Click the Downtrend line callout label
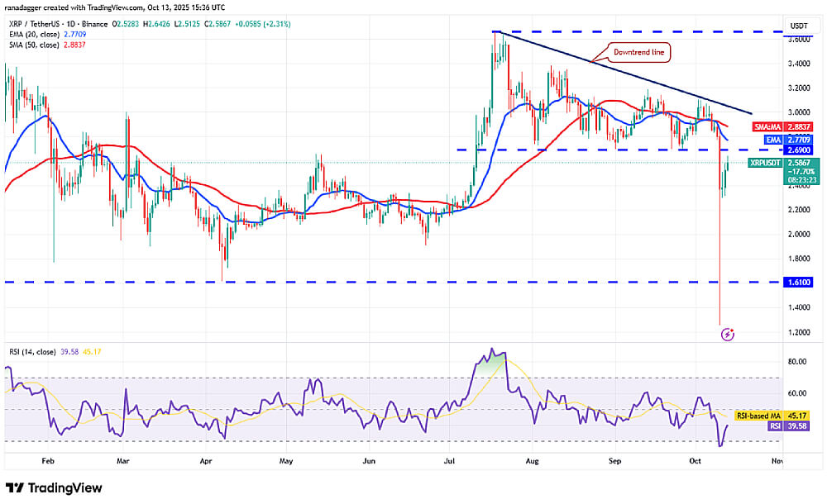The height and width of the screenshot is (504, 827). click(x=638, y=52)
